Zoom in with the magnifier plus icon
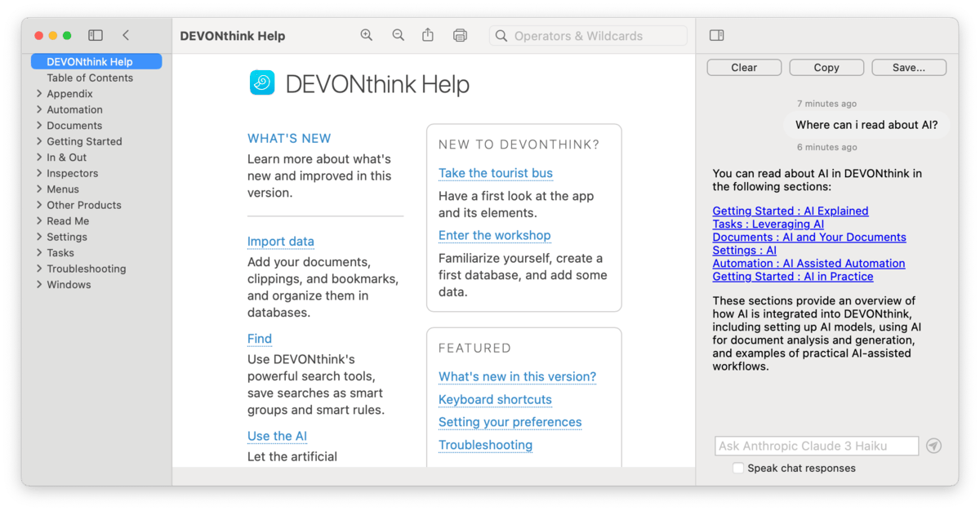The width and height of the screenshot is (980, 511). (367, 35)
